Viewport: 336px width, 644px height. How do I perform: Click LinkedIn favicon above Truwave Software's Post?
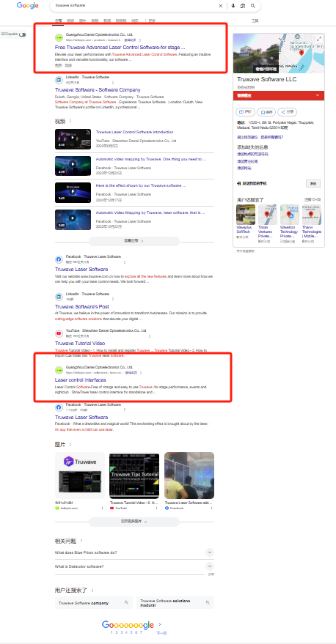[x=59, y=297]
